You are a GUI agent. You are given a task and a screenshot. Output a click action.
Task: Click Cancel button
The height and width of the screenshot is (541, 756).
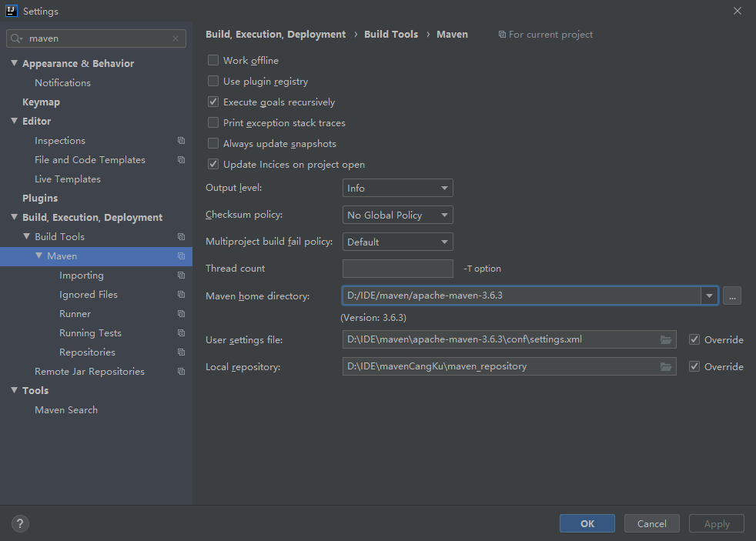(652, 523)
